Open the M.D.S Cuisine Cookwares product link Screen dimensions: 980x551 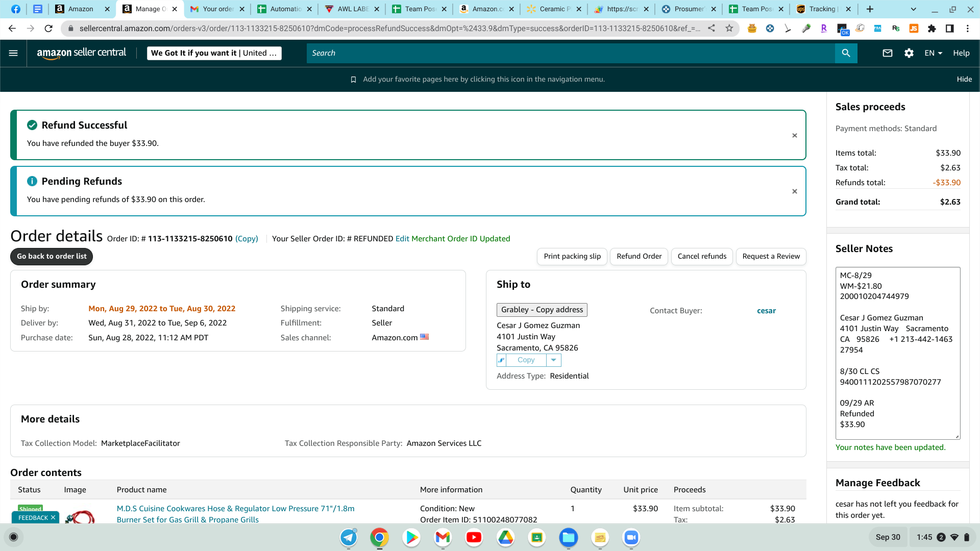click(235, 514)
